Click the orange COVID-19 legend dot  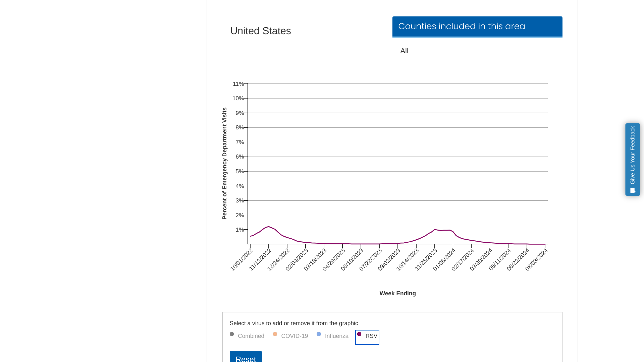[275, 334]
